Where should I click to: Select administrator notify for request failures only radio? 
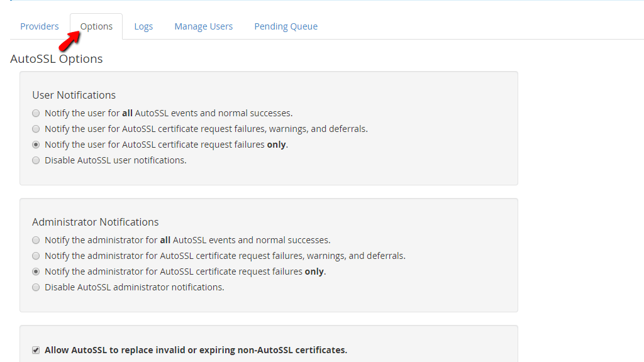(x=36, y=271)
